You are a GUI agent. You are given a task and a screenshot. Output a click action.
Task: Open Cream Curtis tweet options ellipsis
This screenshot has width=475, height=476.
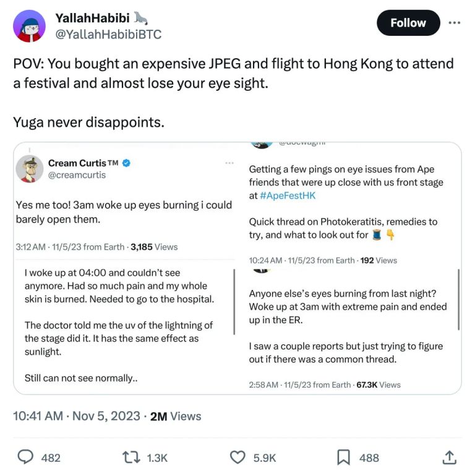[x=229, y=163]
